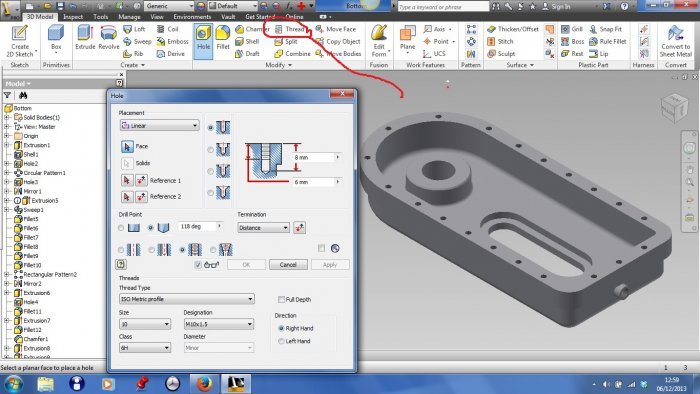The height and width of the screenshot is (394, 700).
Task: Switch to the Manage tab
Action: pos(129,17)
